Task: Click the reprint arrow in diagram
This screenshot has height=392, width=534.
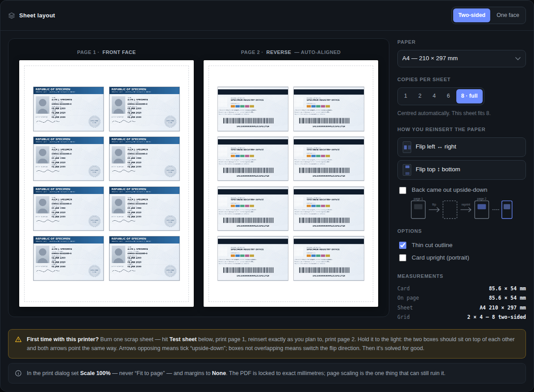Action: click(x=466, y=210)
